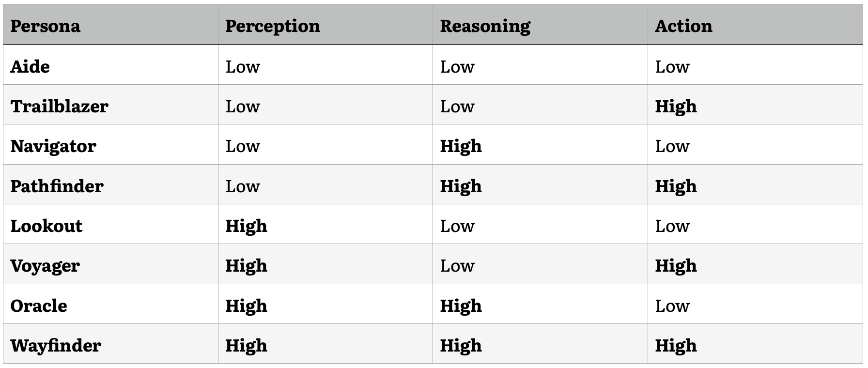Select Oracle's Low value under Action
The height and width of the screenshot is (368, 868).
point(672,306)
